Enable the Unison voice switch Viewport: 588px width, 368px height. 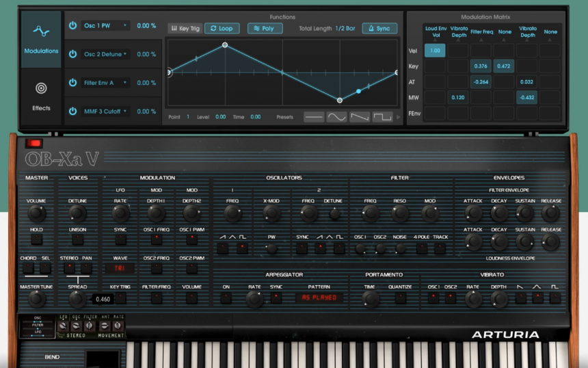click(x=78, y=240)
